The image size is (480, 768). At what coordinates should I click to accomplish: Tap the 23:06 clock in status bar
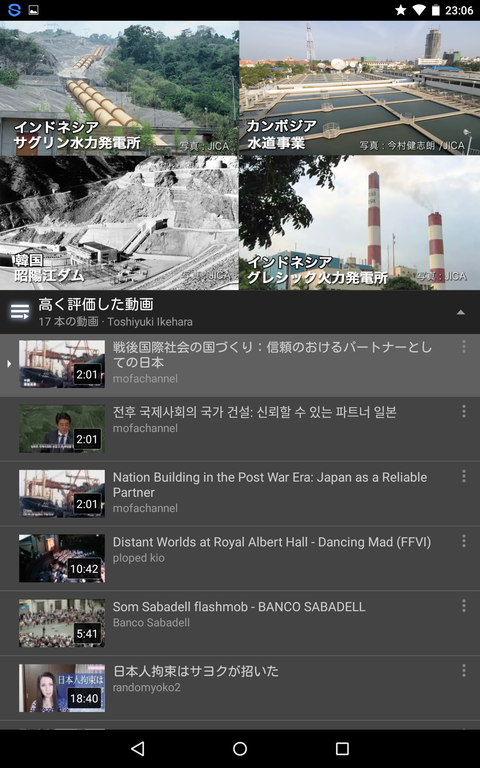(459, 10)
